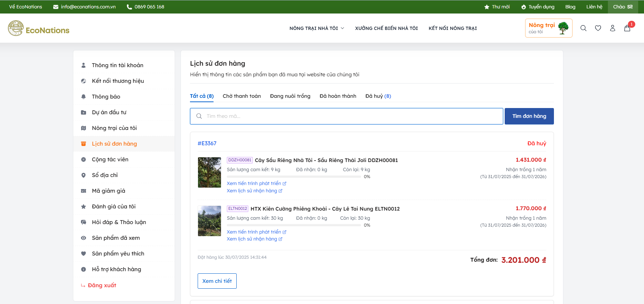The image size is (644, 304).
Task: Open the Chào Sỉ! account greeting menu
Action: click(x=622, y=7)
